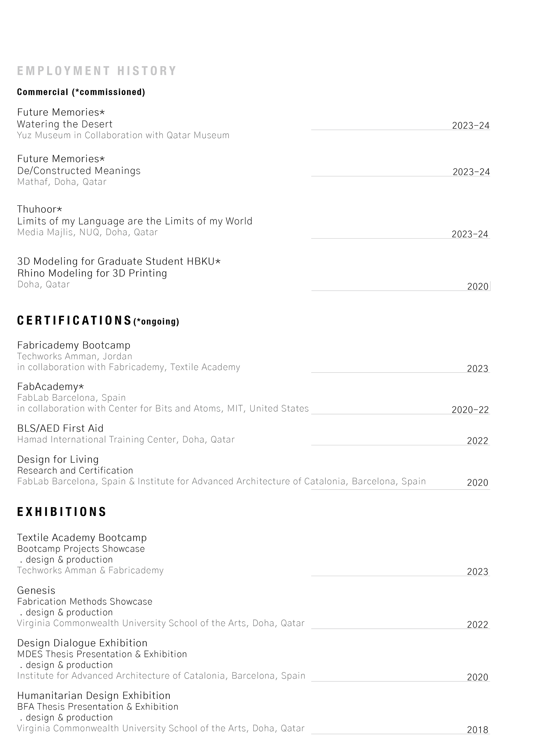Viewport: 535px width, 756px height.
Task: Select the De/Constructed Meanings entry
Action: pos(79,171)
